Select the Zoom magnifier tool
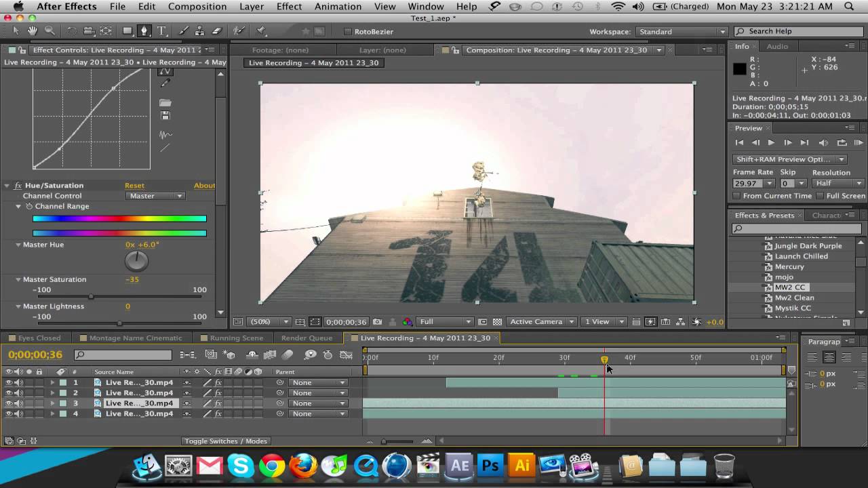This screenshot has height=488, width=868. (x=50, y=31)
